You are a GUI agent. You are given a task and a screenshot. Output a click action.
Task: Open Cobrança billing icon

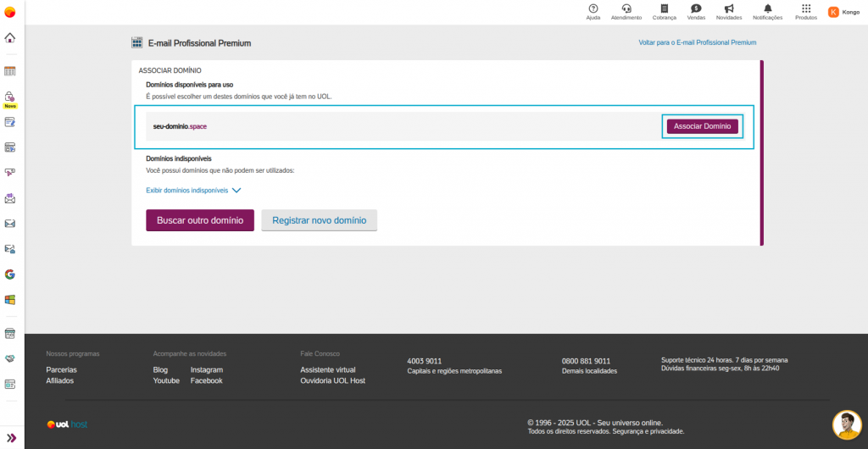[x=665, y=12]
